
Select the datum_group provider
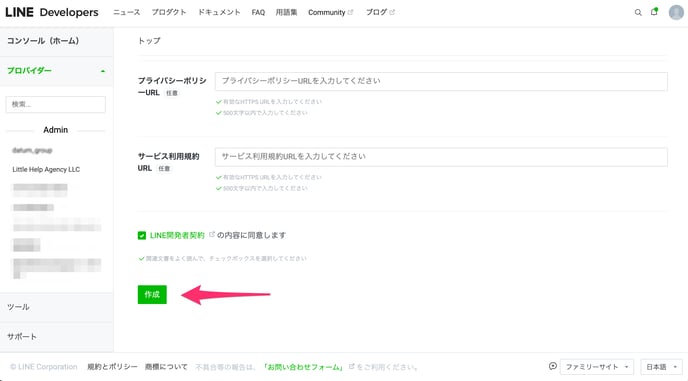click(x=32, y=151)
